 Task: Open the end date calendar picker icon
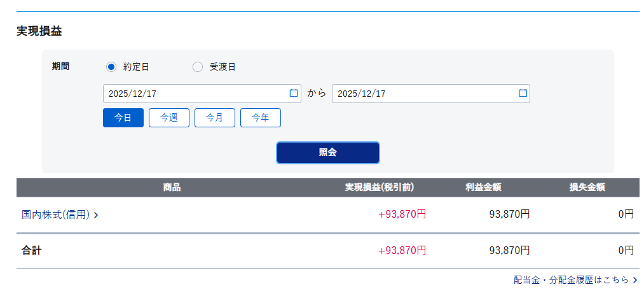click(x=523, y=93)
